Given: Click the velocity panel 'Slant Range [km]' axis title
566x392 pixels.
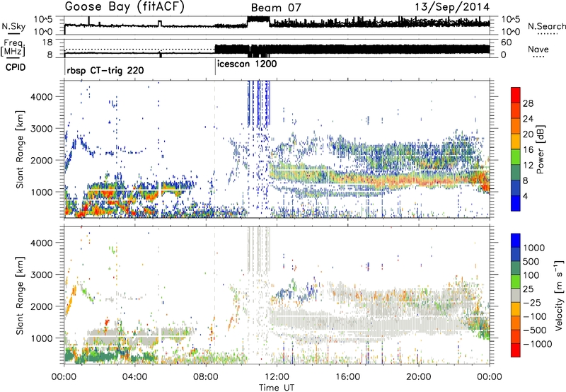Looking at the screenshot, I should pos(20,295).
